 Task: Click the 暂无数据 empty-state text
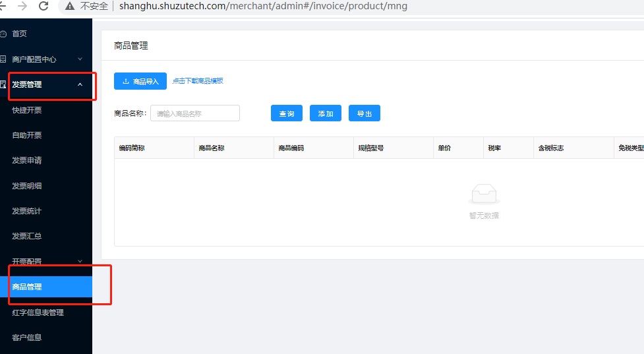point(484,216)
